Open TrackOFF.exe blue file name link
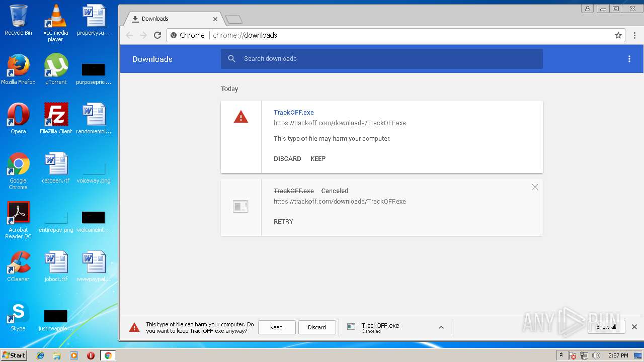Image resolution: width=644 pixels, height=362 pixels. click(x=294, y=113)
